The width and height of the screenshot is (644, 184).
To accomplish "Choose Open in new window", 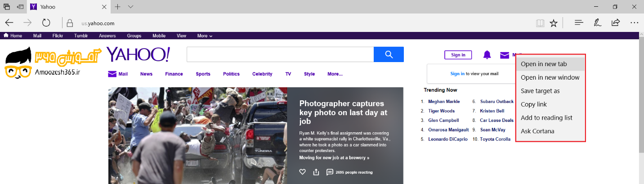I will click(550, 77).
